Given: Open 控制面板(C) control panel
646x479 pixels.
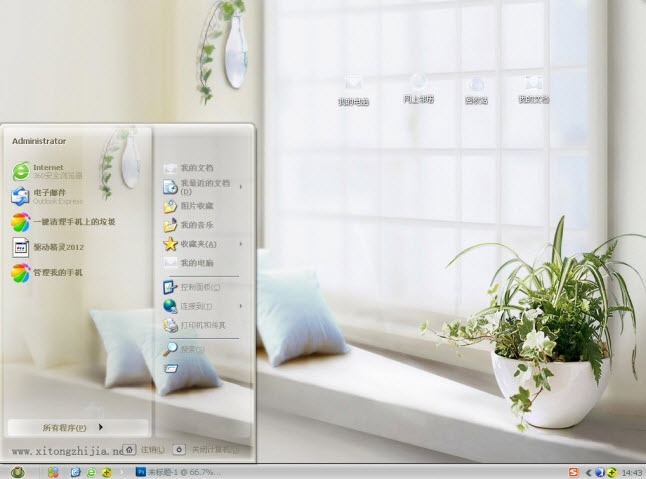Looking at the screenshot, I should click(192, 287).
